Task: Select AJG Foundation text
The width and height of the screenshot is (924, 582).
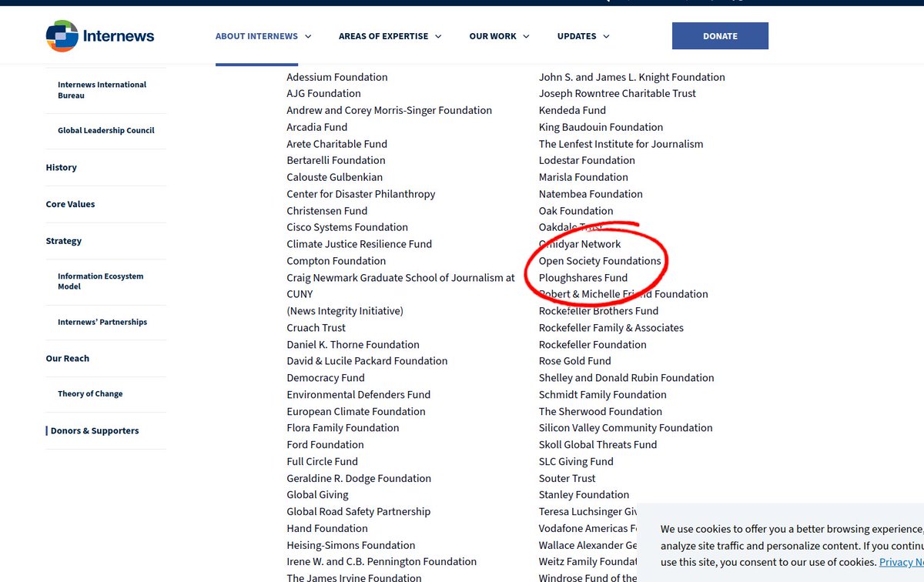Action: [323, 94]
